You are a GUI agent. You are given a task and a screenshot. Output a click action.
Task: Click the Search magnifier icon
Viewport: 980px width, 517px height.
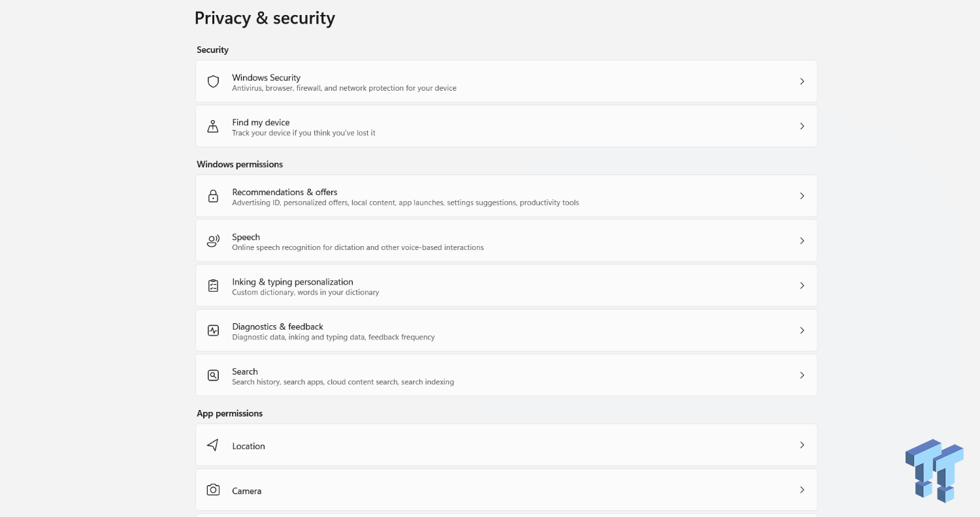pos(213,375)
